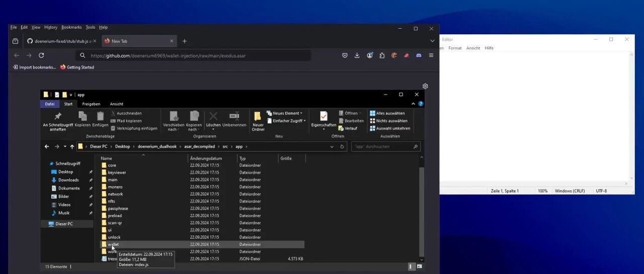The height and width of the screenshot is (274, 644).
Task: Open the Datei tab in Explorer
Action: pyautogui.click(x=50, y=104)
